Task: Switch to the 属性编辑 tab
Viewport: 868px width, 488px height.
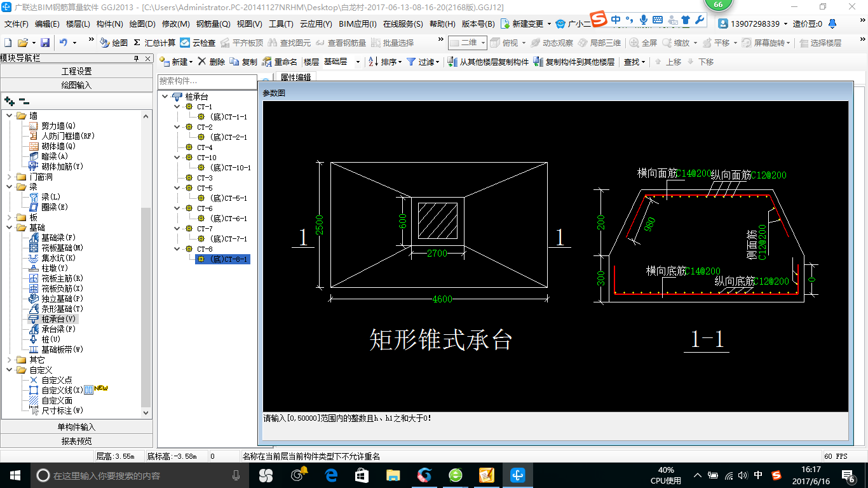Action: pyautogui.click(x=295, y=77)
